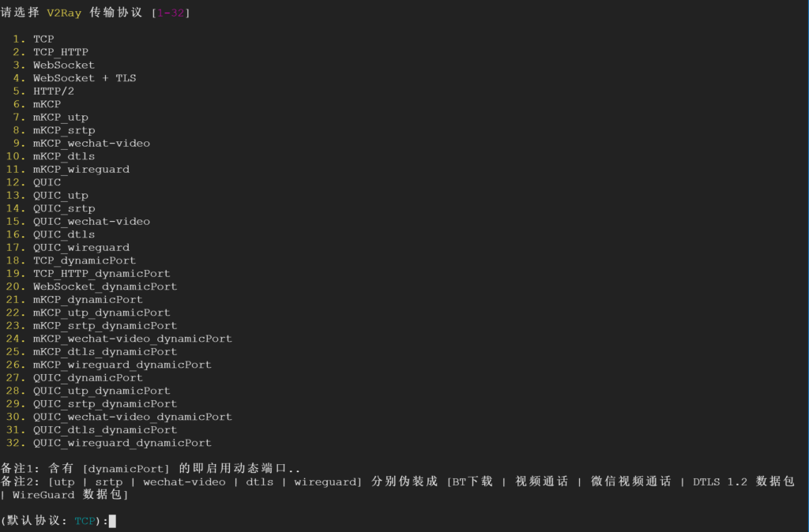Click the "13. QUIC_utp" line
This screenshot has width=809, height=532.
(47, 196)
